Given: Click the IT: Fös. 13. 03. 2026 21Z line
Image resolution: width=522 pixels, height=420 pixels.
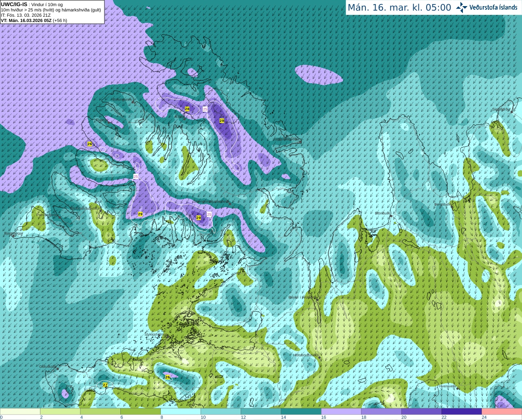Looking at the screenshot, I should [x=26, y=15].
